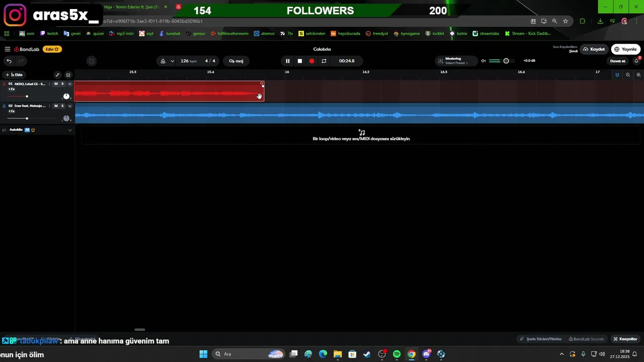
Task: Change the 4 / 4 time signature
Action: click(x=210, y=61)
